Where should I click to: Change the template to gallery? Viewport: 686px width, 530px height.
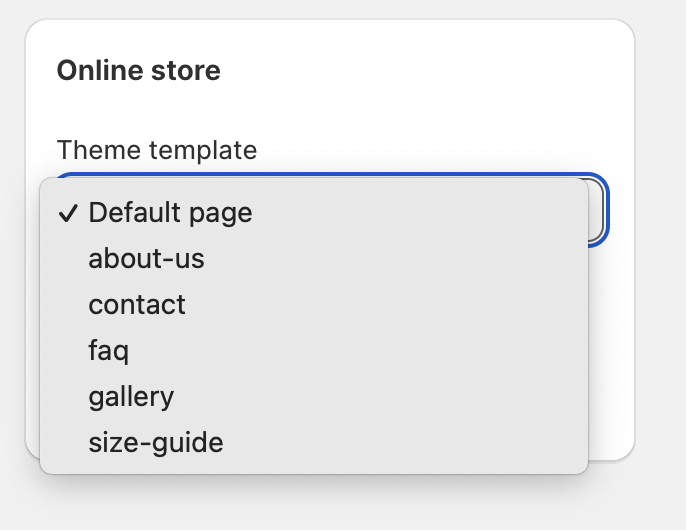[x=131, y=397]
